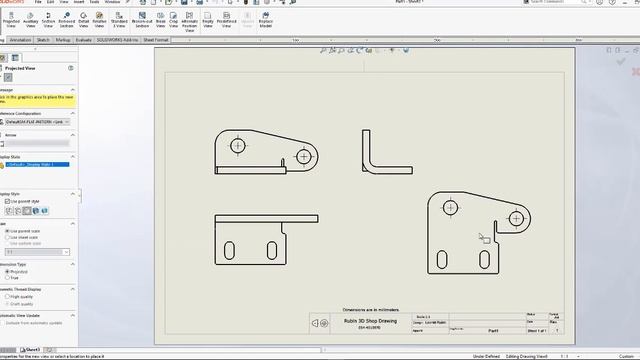Choose the Shaded With Edges display style icon
Image resolution: width=640 pixels, height=360 pixels.
coord(36,211)
